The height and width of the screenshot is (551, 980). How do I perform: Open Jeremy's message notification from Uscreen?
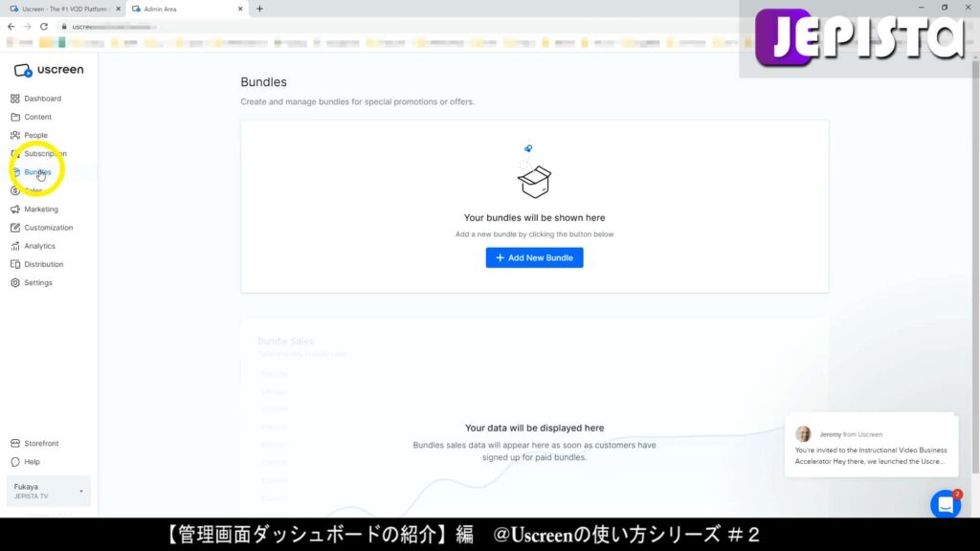[871, 446]
